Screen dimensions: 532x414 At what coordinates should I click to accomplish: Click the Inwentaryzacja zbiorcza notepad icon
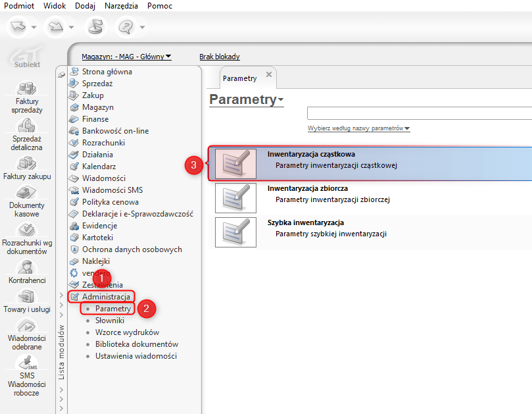[235, 198]
